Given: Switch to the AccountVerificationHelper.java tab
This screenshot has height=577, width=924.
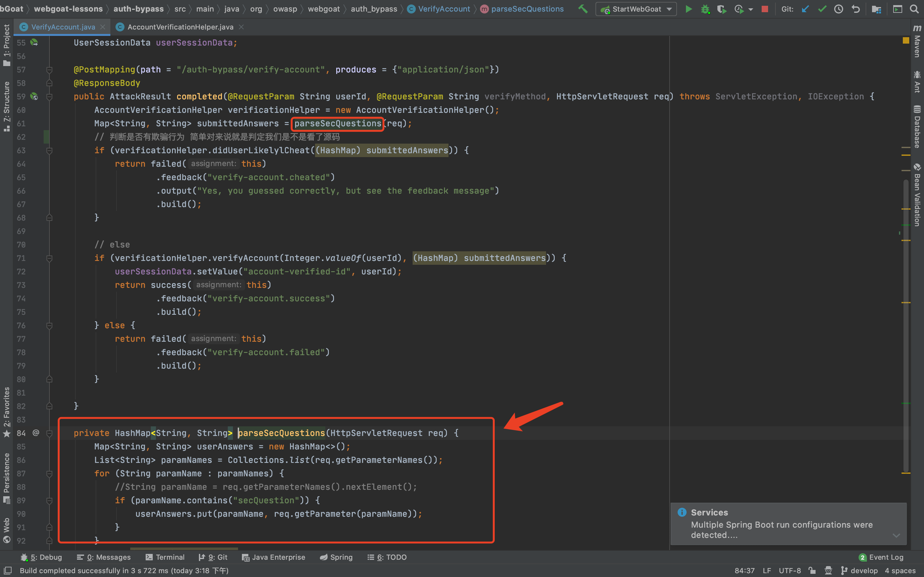Looking at the screenshot, I should click(180, 27).
